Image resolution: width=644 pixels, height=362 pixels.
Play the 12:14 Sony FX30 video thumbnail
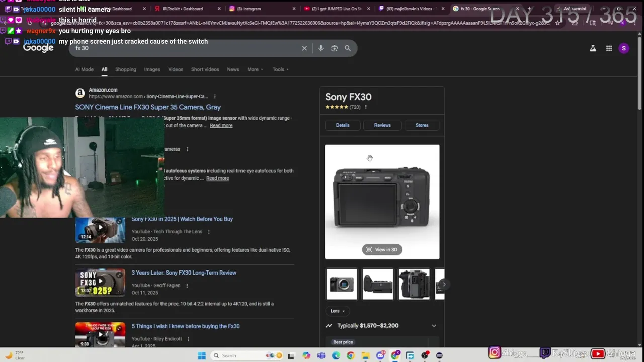(x=100, y=229)
